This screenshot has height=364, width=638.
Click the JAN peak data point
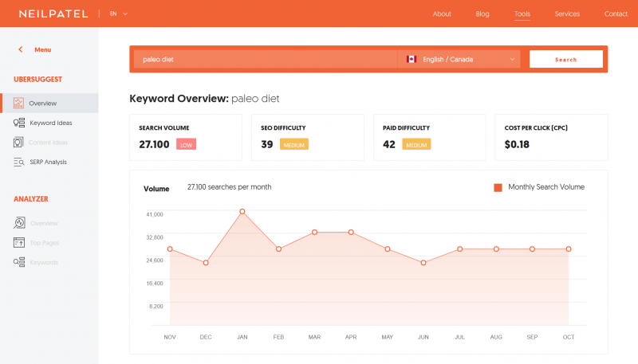click(x=242, y=211)
